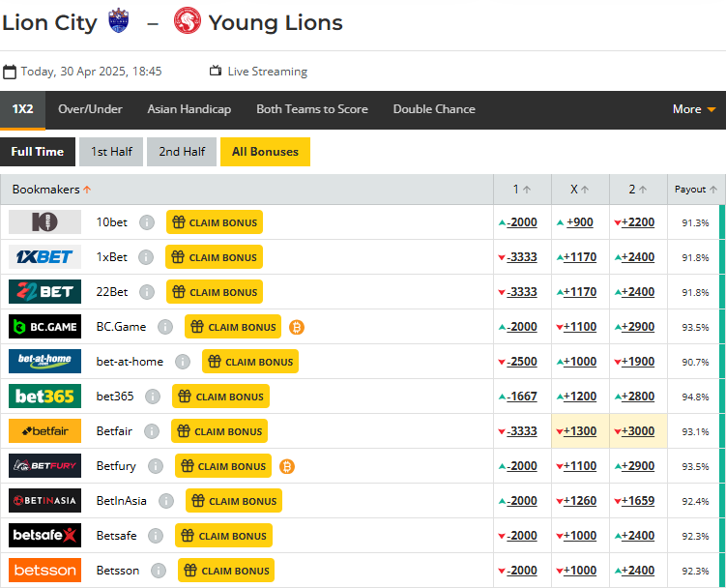726x588 pixels.
Task: Sort by away win column 2
Action: coord(638,189)
